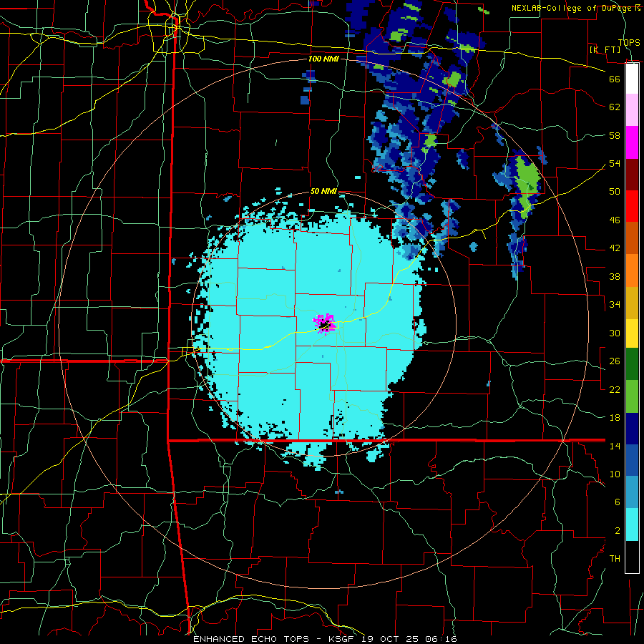Select the yellow legend swatch
Screen dimensions: 644x644
632,333
